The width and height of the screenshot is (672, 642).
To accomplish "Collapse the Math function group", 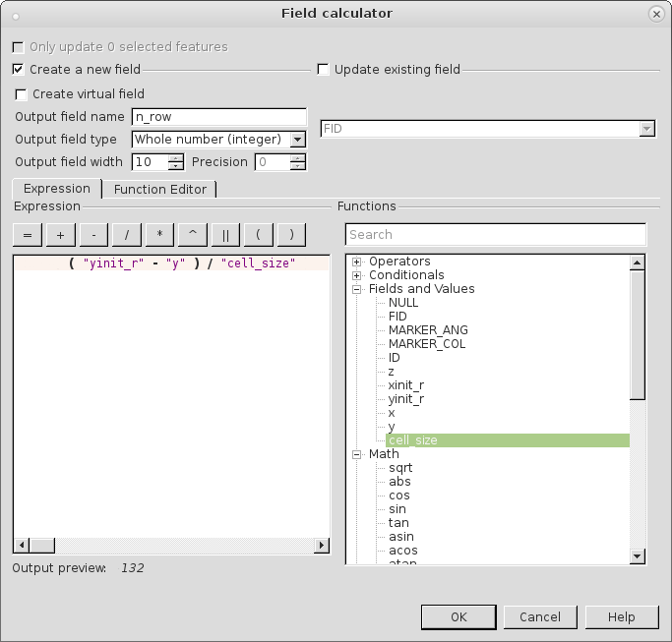I will [x=356, y=454].
